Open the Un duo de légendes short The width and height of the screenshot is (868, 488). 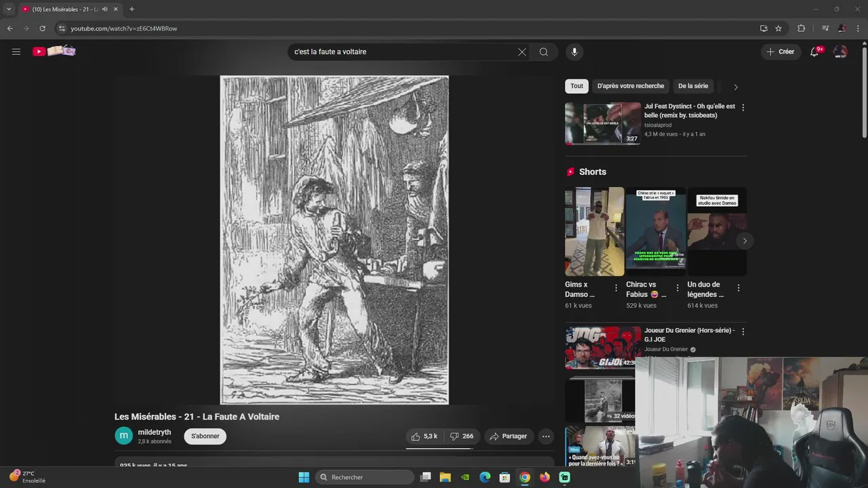coord(717,232)
